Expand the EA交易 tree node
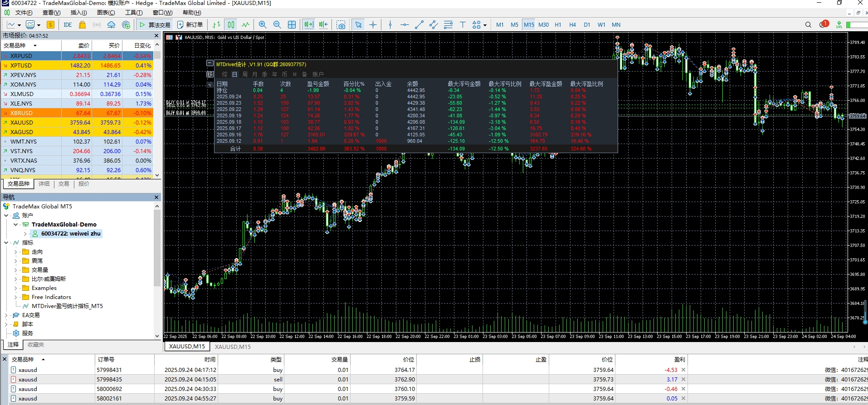Screen dimensions: 868x405 tap(6, 315)
